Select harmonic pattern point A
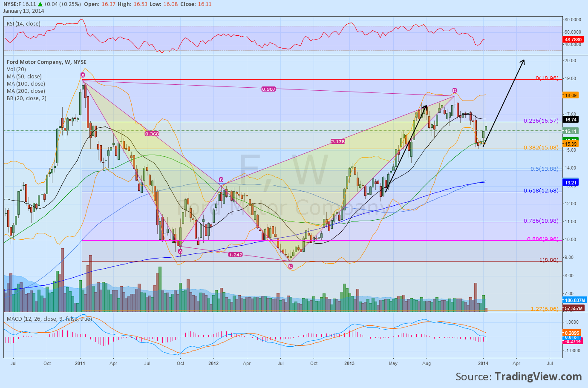This screenshot has height=388, width=588. (x=180, y=252)
